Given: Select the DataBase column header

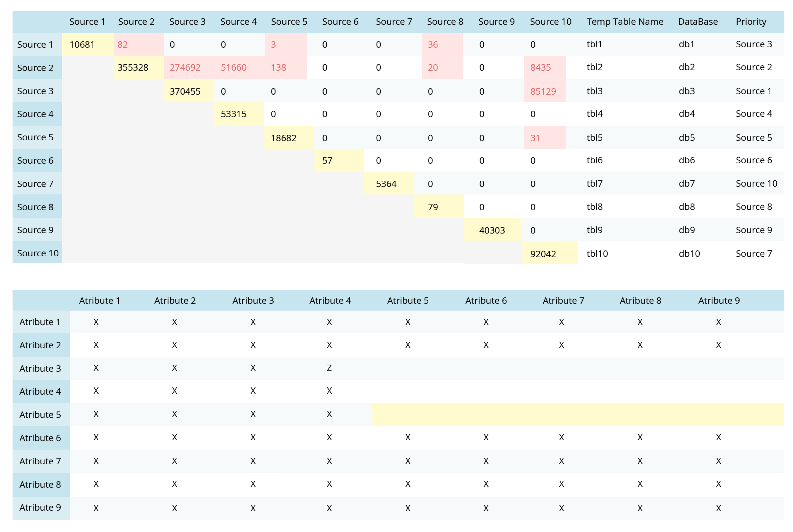Looking at the screenshot, I should (x=698, y=22).
